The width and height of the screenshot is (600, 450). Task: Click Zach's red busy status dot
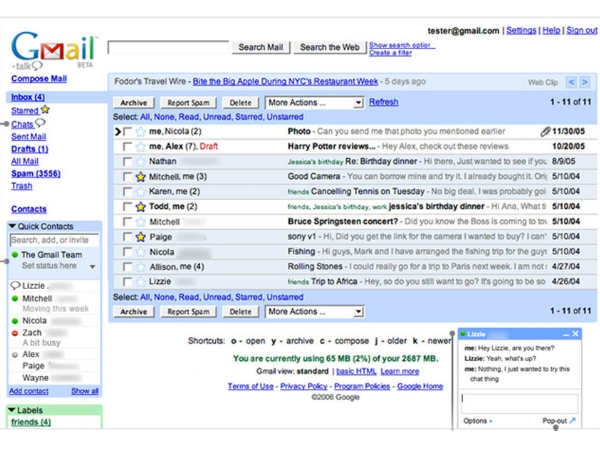[15, 333]
